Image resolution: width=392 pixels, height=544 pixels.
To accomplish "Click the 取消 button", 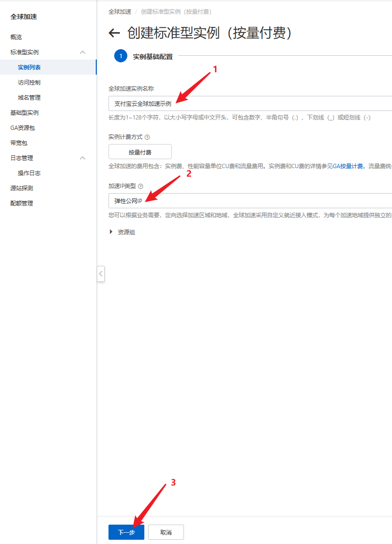I will pos(166,532).
